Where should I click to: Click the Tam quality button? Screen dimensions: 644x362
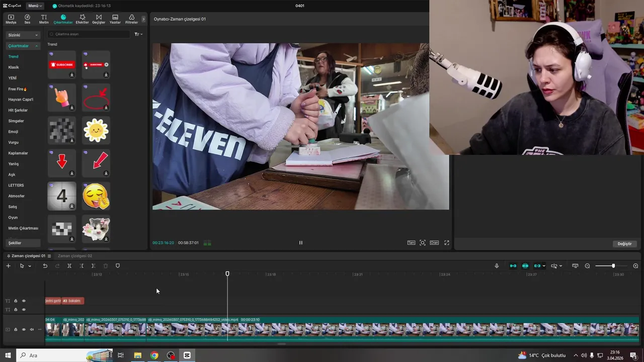411,243
